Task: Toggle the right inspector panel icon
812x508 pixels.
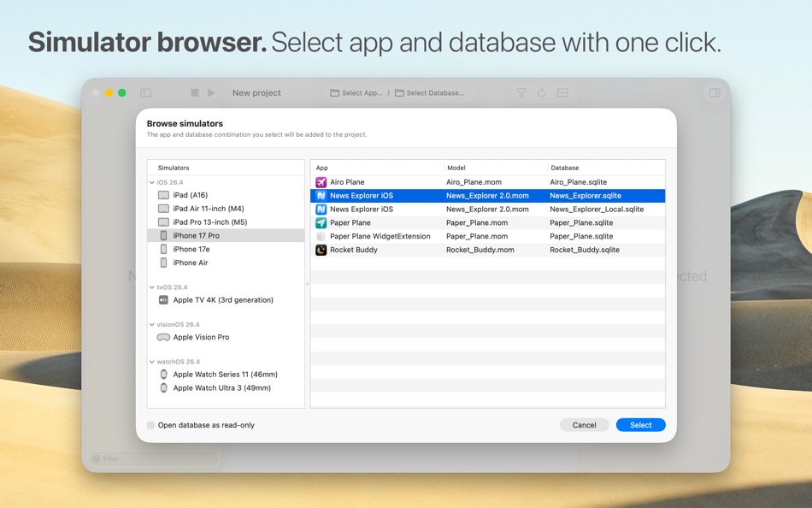Action: point(715,92)
